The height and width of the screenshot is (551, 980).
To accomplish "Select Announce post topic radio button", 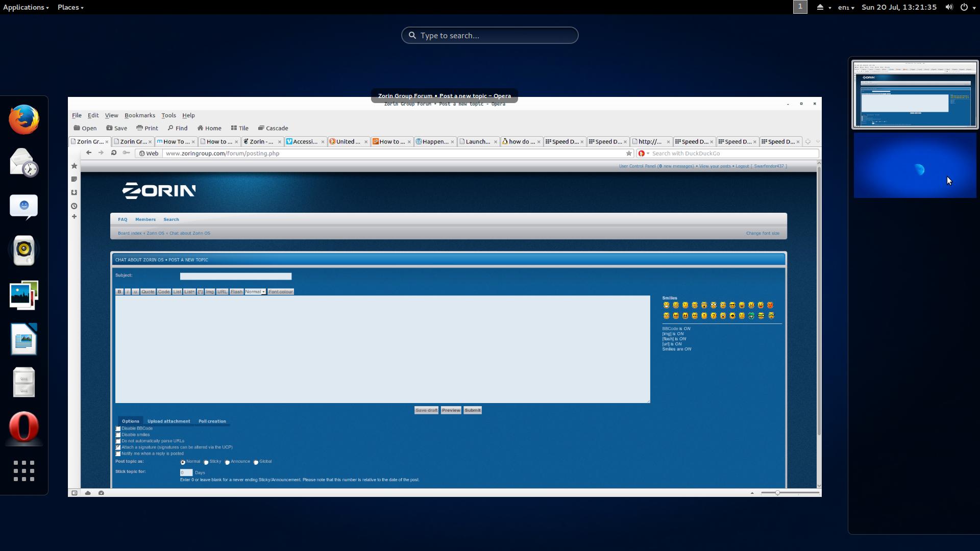I will pos(228,462).
